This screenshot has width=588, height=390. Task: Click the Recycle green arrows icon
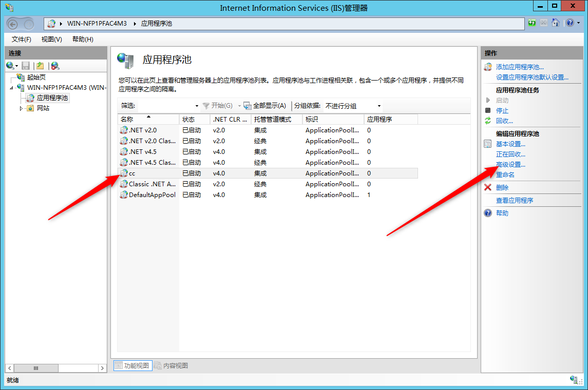click(488, 121)
